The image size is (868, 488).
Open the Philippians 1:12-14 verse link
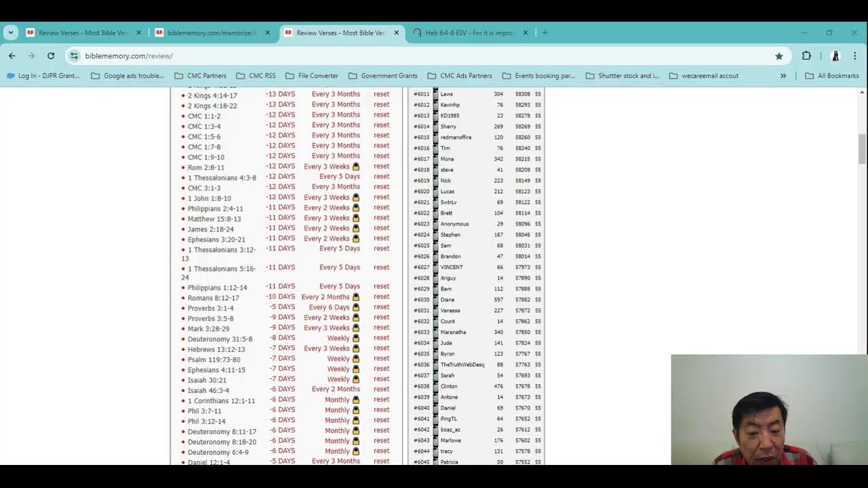217,287
